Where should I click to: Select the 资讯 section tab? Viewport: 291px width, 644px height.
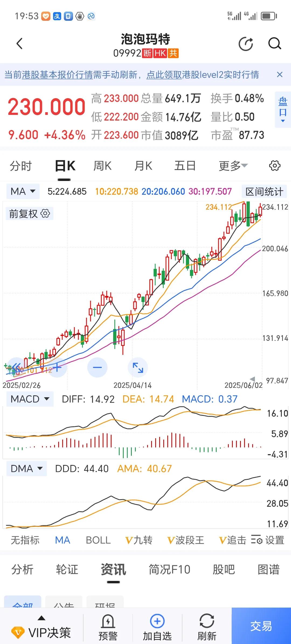tap(113, 570)
